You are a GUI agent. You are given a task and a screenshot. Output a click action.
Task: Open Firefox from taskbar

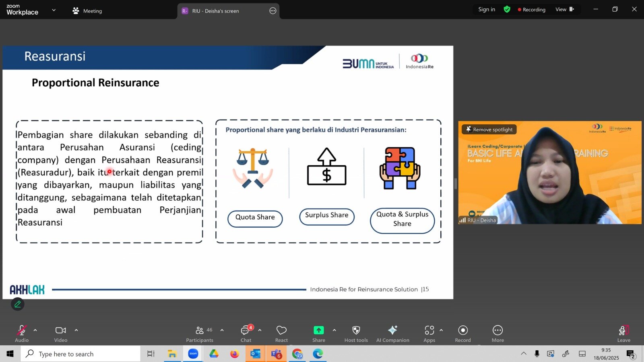(235, 354)
